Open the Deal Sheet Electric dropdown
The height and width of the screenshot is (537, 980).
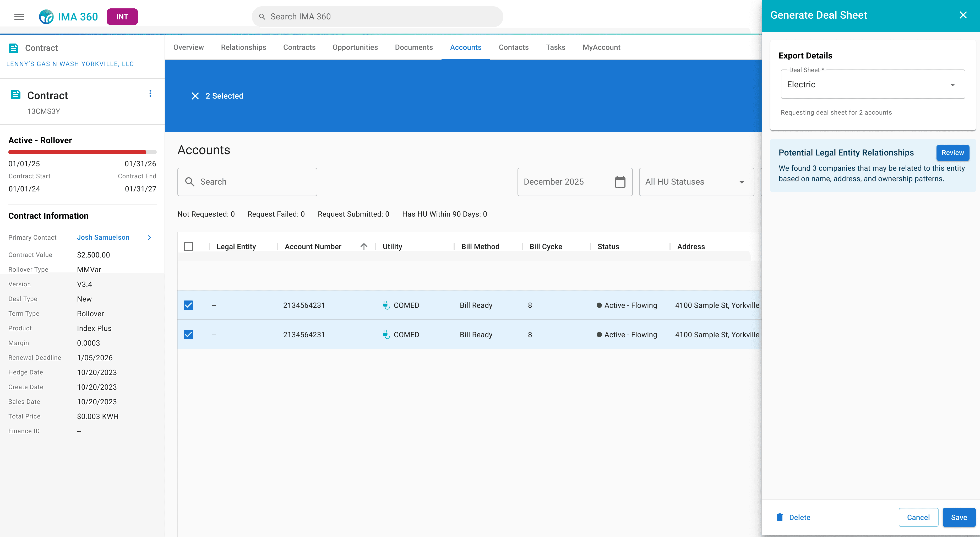click(872, 84)
